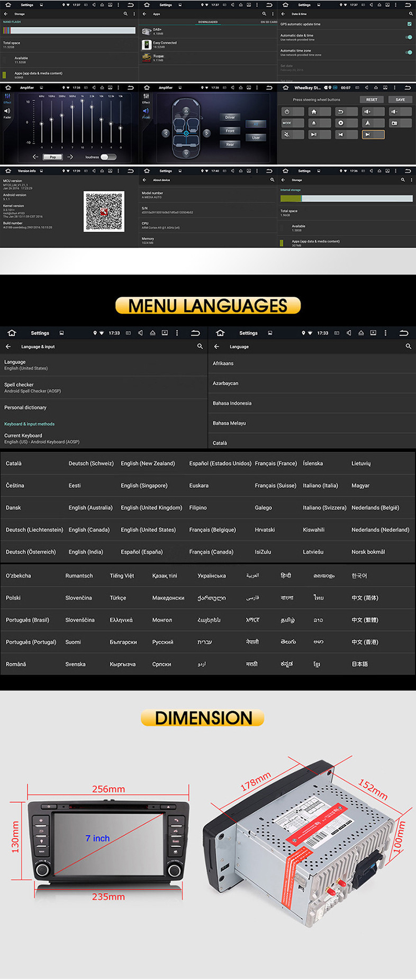Select MODE key in Wheelkey Study screen
The width and height of the screenshot is (416, 980).
click(x=292, y=123)
